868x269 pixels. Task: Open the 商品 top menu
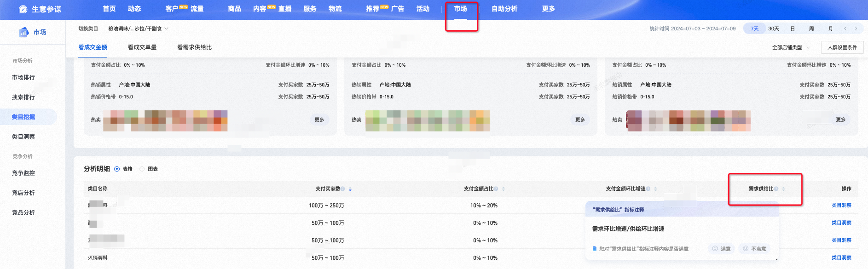coord(234,9)
